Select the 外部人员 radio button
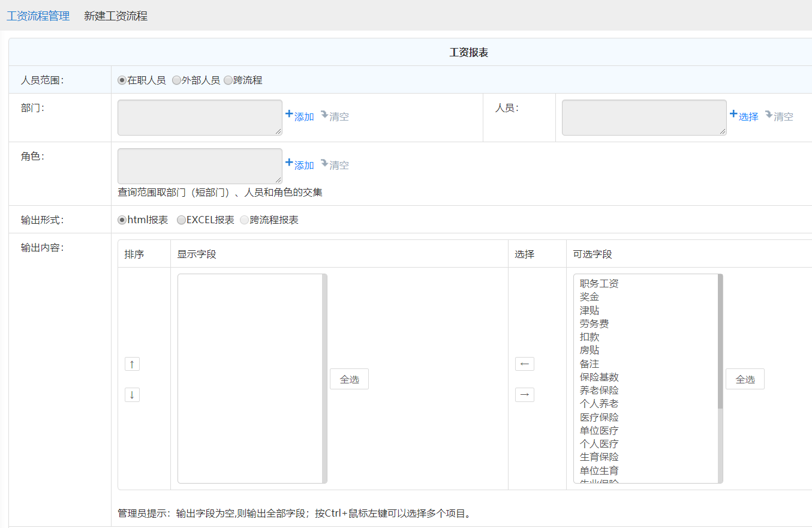The image size is (812, 528). pyautogui.click(x=176, y=80)
